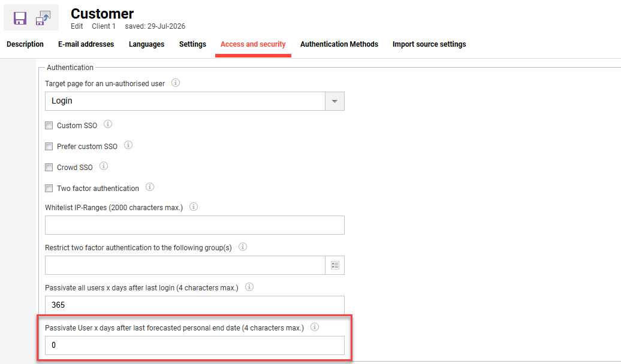Open the Target page combo box showing Login
The image size is (621, 364).
[x=194, y=101]
